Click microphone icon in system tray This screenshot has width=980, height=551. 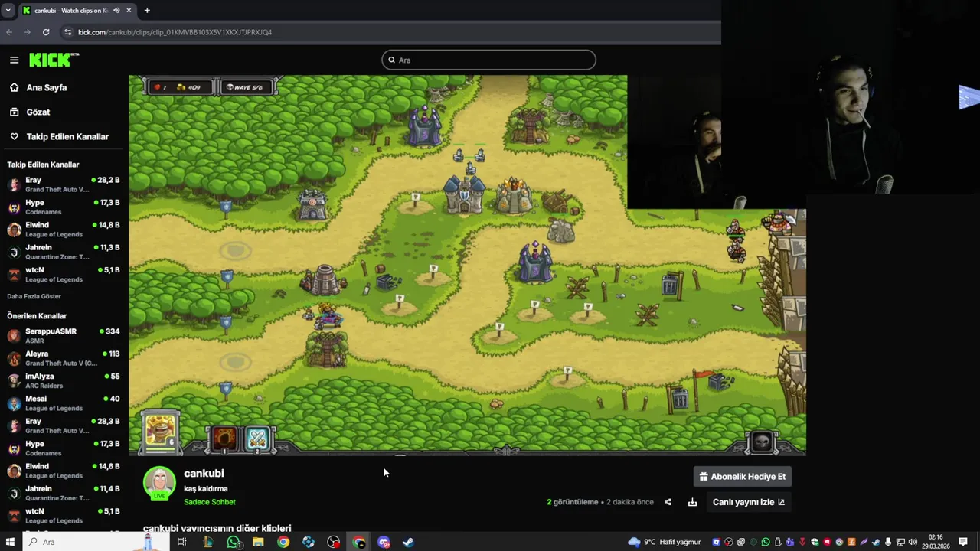point(888,542)
